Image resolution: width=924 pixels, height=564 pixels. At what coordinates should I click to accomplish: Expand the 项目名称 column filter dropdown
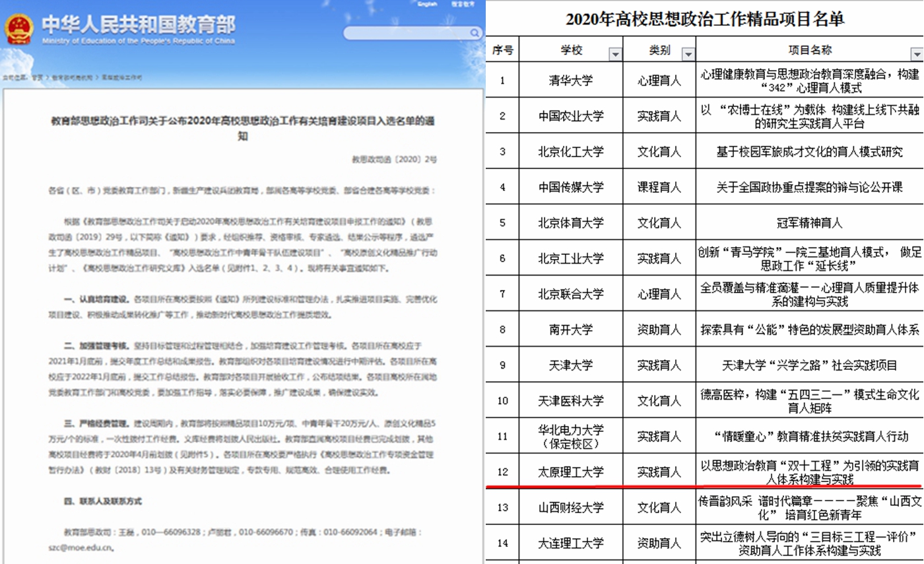(x=916, y=53)
